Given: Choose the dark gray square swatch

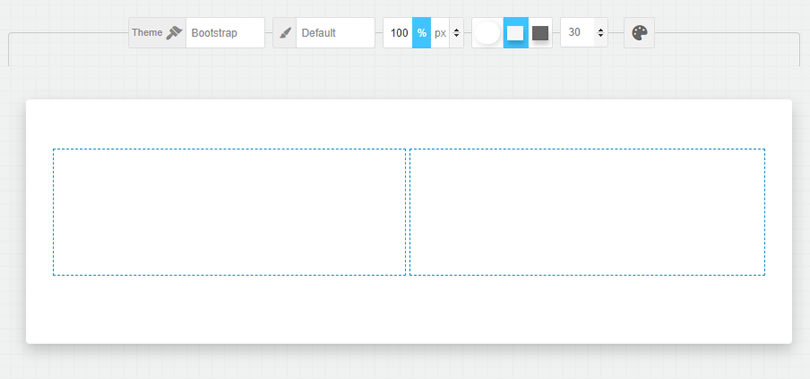Looking at the screenshot, I should [x=540, y=33].
